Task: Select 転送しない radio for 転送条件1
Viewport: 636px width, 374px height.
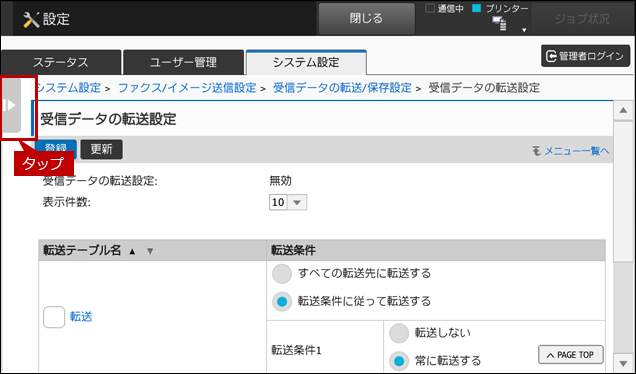Action: [x=399, y=333]
